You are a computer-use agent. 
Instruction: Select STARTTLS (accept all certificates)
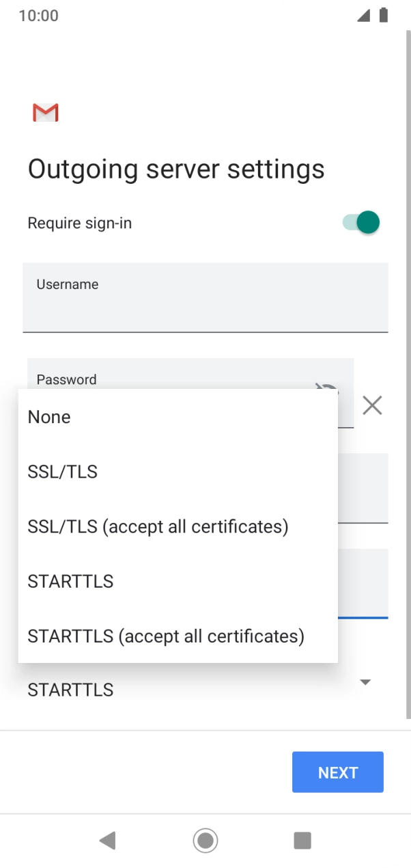pyautogui.click(x=166, y=636)
